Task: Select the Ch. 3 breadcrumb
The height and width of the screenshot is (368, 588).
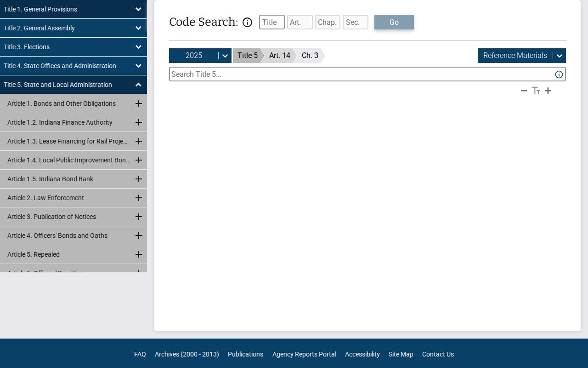Action: pos(310,56)
